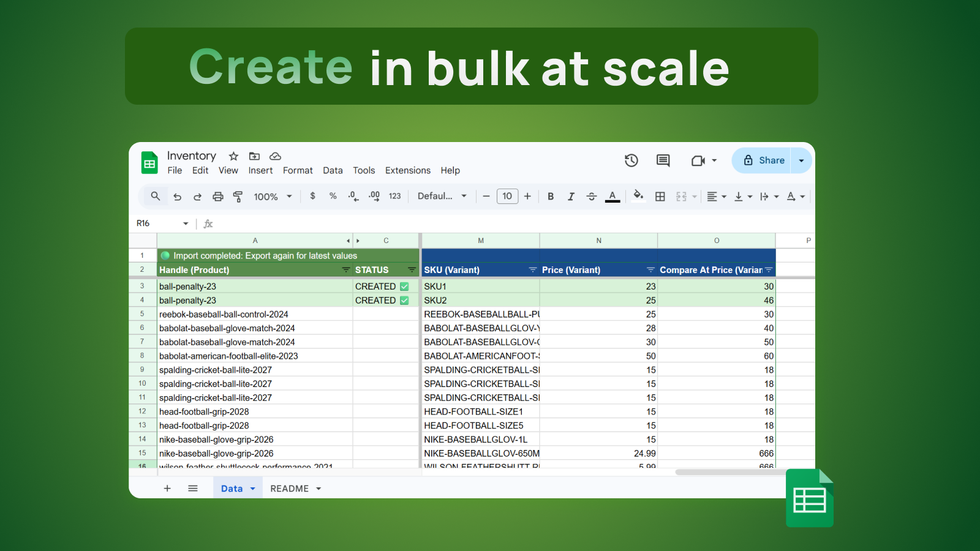Apply italic formatting
The height and width of the screenshot is (551, 980).
571,196
